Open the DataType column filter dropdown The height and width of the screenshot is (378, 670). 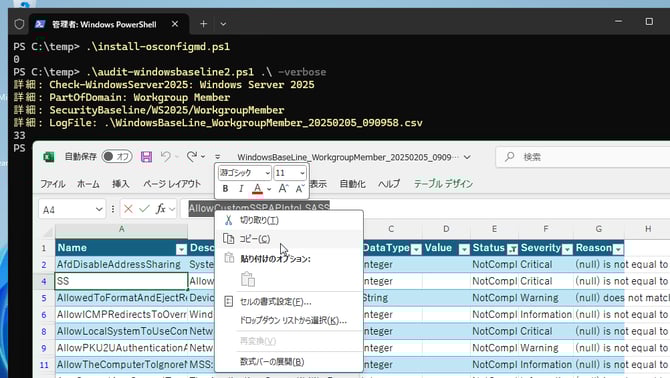pyautogui.click(x=416, y=249)
